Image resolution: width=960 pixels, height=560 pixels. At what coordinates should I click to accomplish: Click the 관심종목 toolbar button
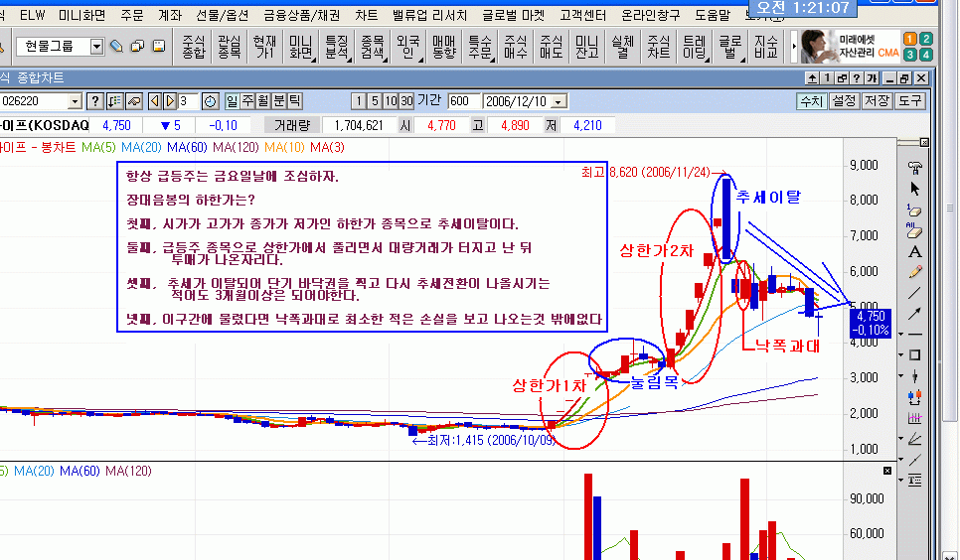click(x=230, y=47)
